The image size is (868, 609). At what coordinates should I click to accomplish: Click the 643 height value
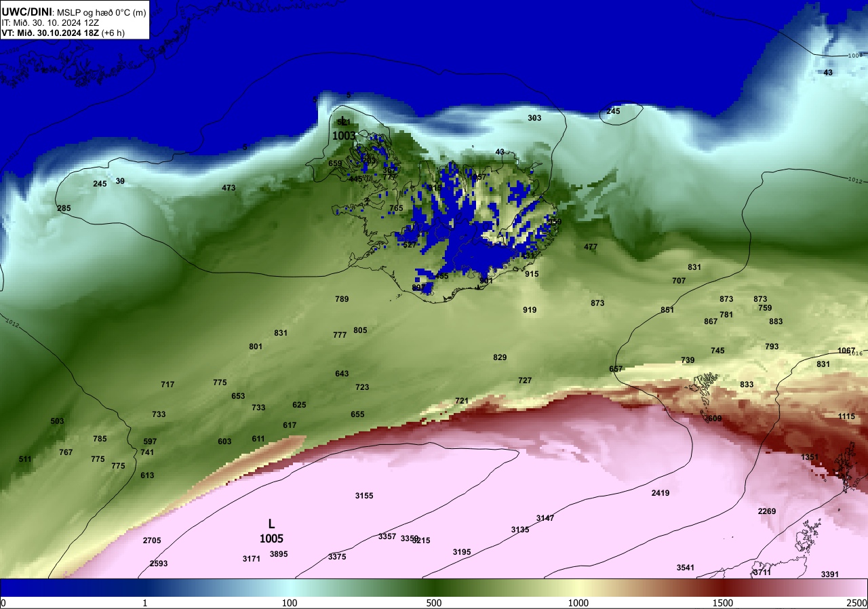click(342, 374)
